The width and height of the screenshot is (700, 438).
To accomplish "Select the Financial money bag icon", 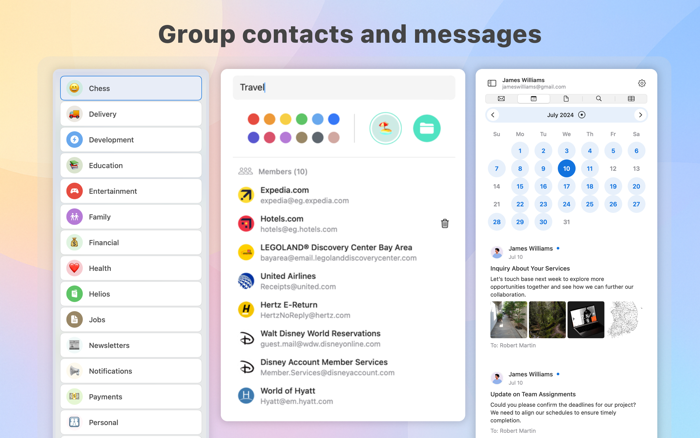I will (75, 242).
